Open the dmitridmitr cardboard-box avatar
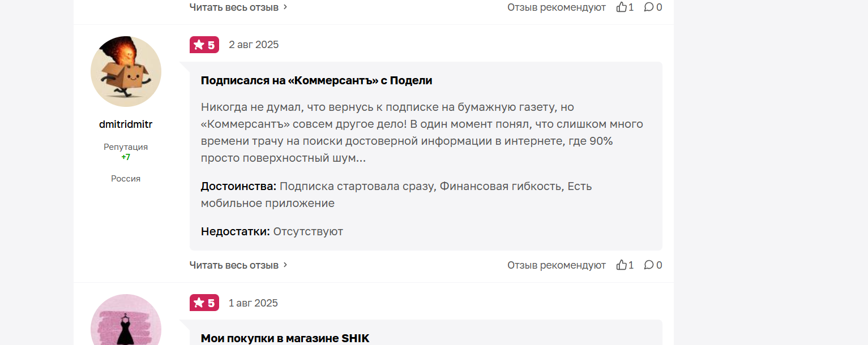The height and width of the screenshot is (345, 868). click(x=126, y=71)
